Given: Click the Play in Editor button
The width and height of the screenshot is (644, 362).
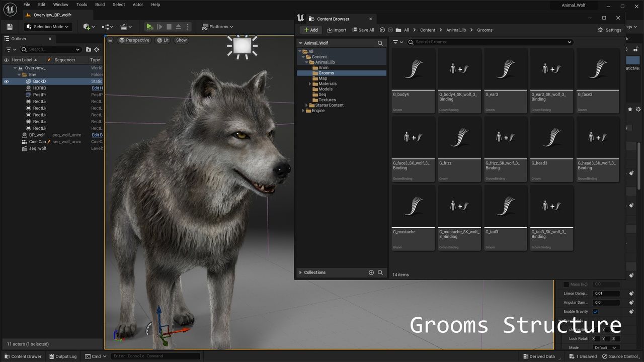Looking at the screenshot, I should point(149,27).
